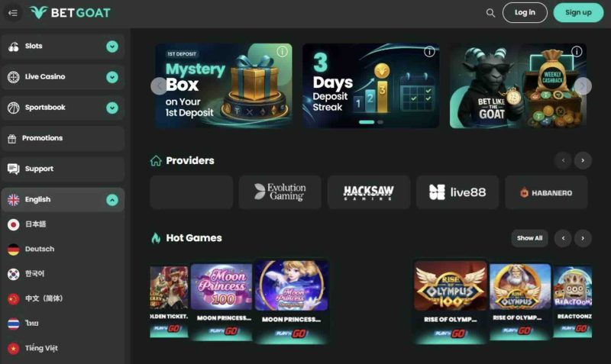This screenshot has width=611, height=364.
Task: Expand the Sportsbook menu chevron
Action: click(x=112, y=108)
